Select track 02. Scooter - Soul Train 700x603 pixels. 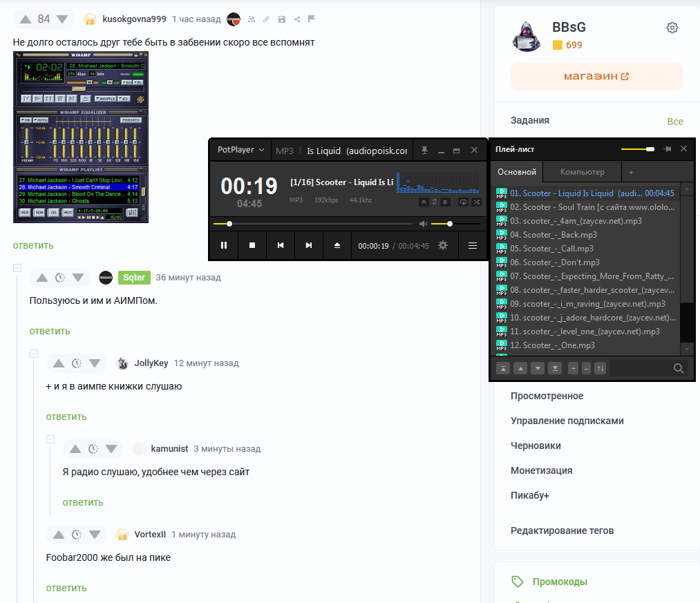[586, 207]
